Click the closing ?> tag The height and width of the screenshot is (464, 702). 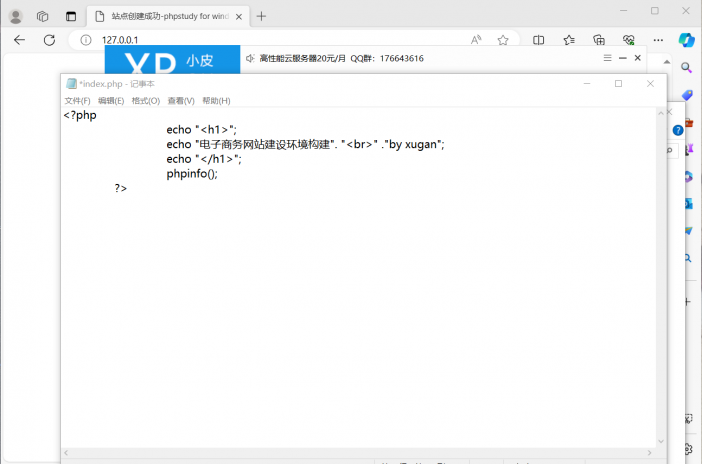coord(121,188)
